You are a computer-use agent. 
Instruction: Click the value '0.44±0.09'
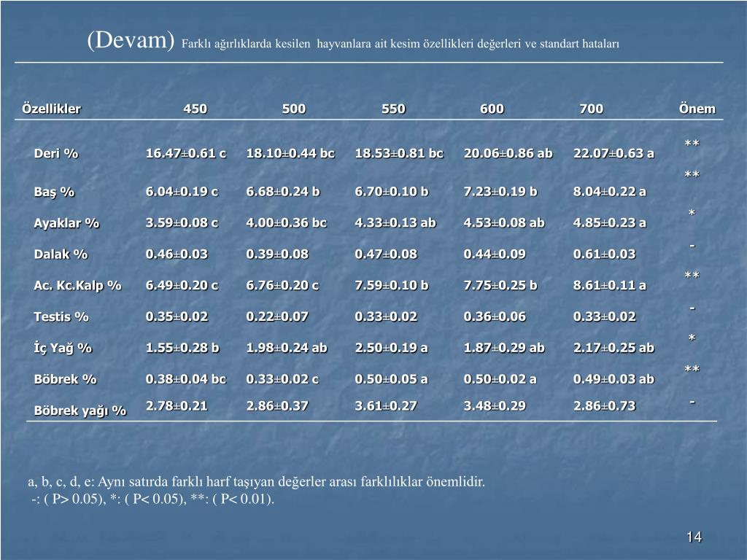click(495, 254)
